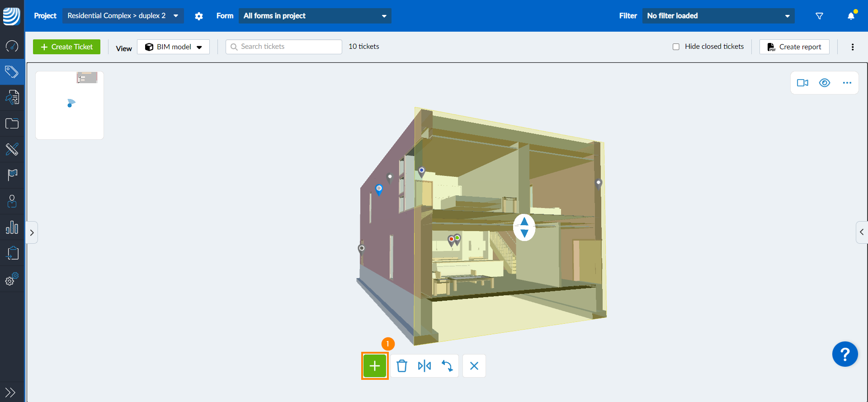This screenshot has height=402, width=868.
Task: Open the tickets tag icon in sidebar
Action: (12, 72)
